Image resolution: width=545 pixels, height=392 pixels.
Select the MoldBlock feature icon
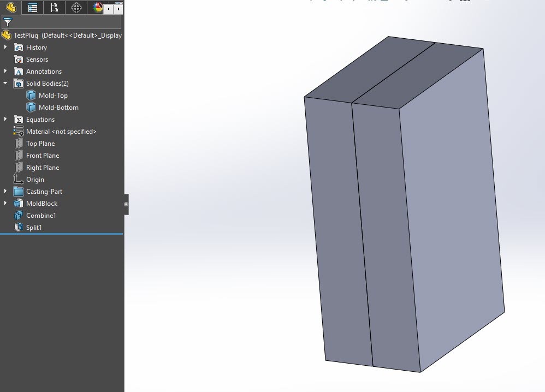(19, 203)
